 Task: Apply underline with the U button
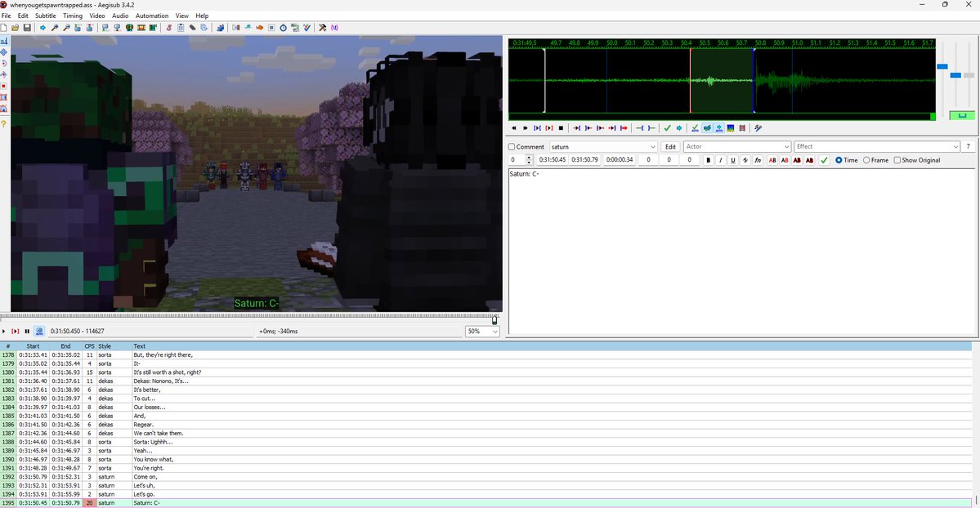pyautogui.click(x=733, y=161)
